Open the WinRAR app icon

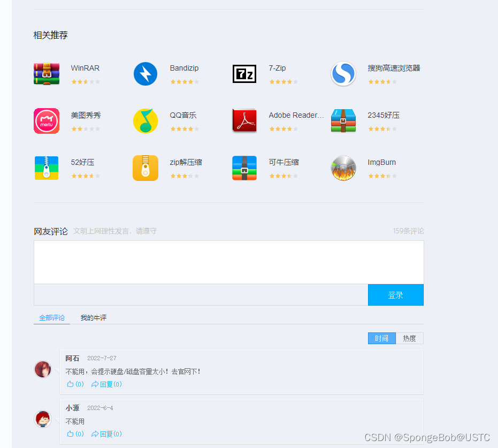47,74
